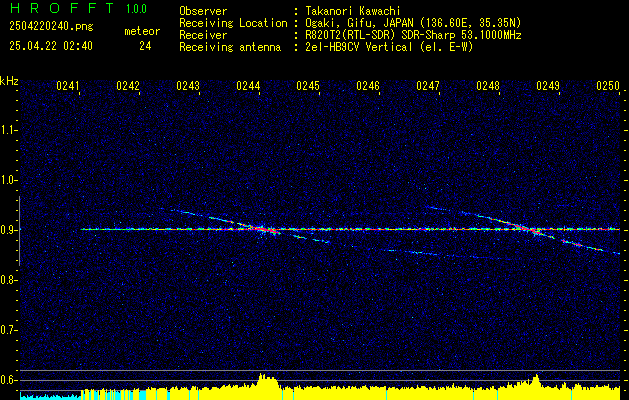Click the 0248 time marker
Viewport: 629px width, 400px height.
488,86
